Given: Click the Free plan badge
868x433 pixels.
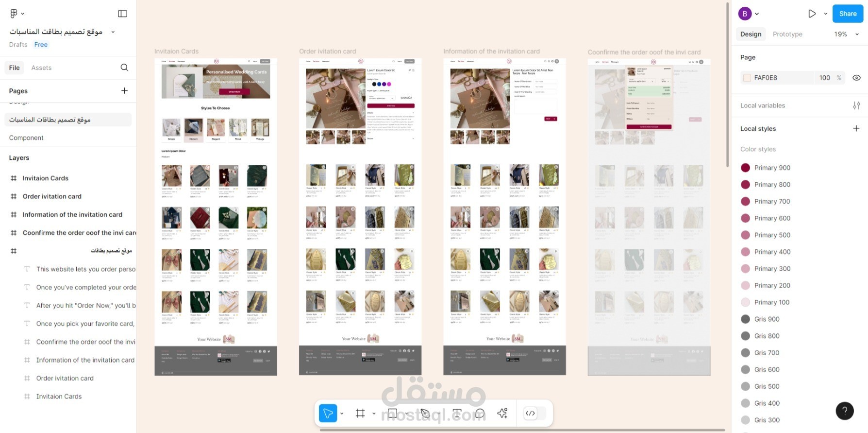Looking at the screenshot, I should click(41, 45).
